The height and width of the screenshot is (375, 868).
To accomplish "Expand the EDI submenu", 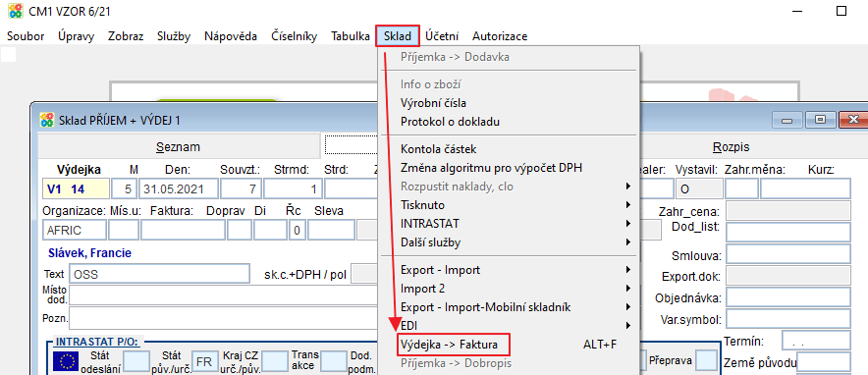I will click(508, 325).
